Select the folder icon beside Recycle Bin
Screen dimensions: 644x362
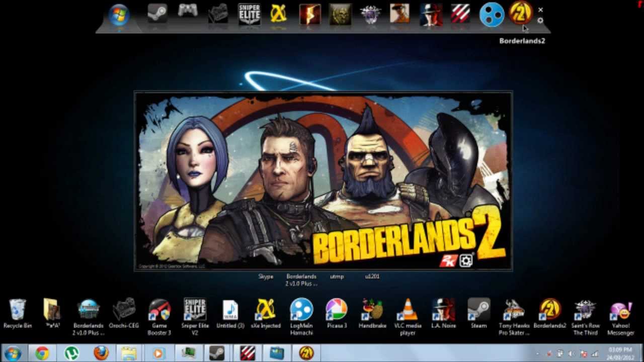point(52,314)
